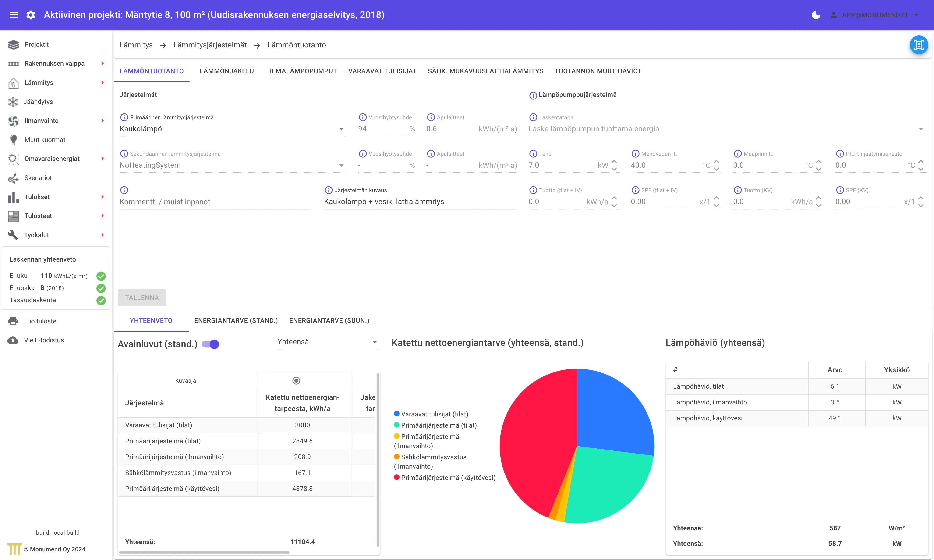Select the Kuvaaja radio button in table header
The width and height of the screenshot is (934, 560).
click(x=296, y=380)
